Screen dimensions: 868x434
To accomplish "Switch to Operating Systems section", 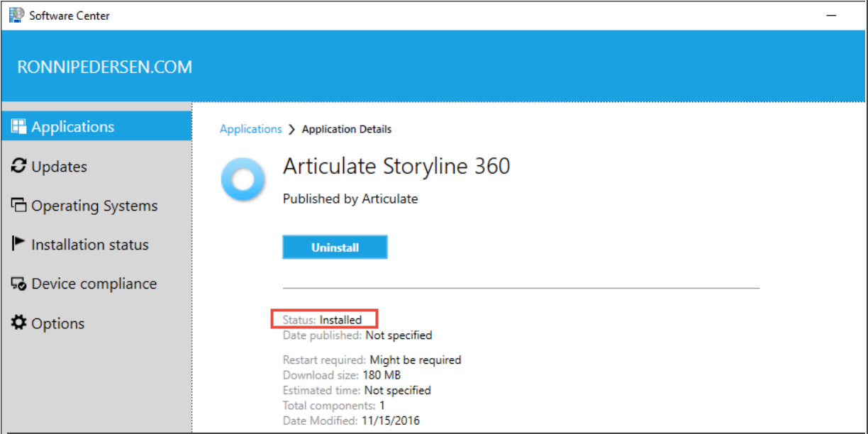I will [96, 206].
